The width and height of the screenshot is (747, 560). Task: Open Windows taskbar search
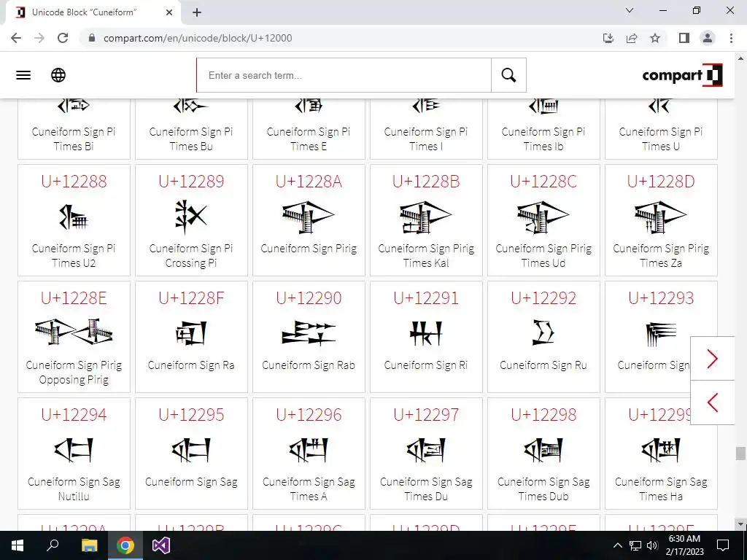coord(53,545)
